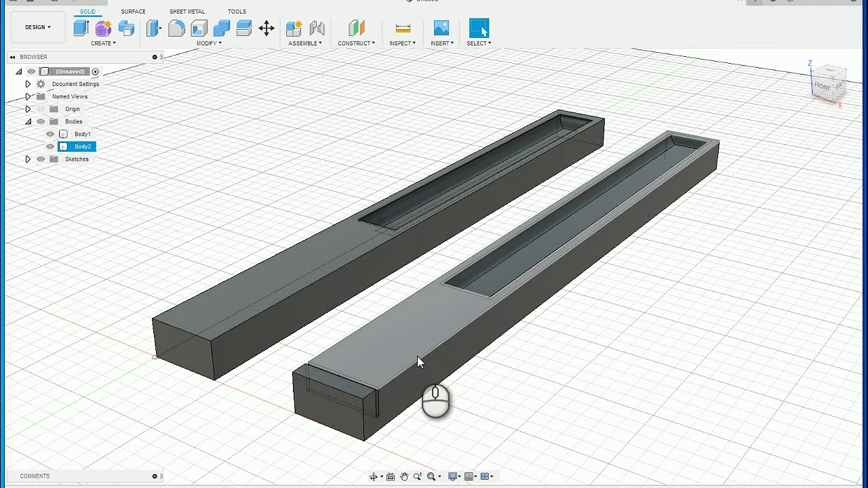Open Grid and Snaps settings icon
This screenshot has height=488, width=868.
pos(469,476)
